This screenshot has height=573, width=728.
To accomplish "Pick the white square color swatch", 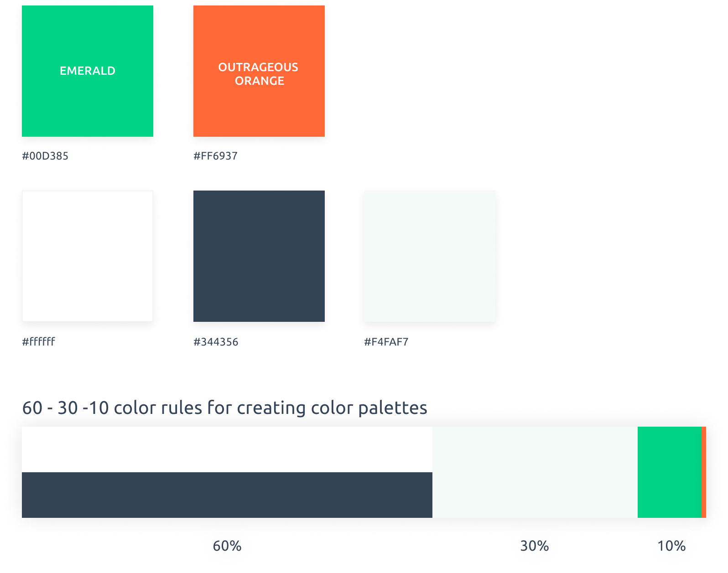I will tap(88, 256).
